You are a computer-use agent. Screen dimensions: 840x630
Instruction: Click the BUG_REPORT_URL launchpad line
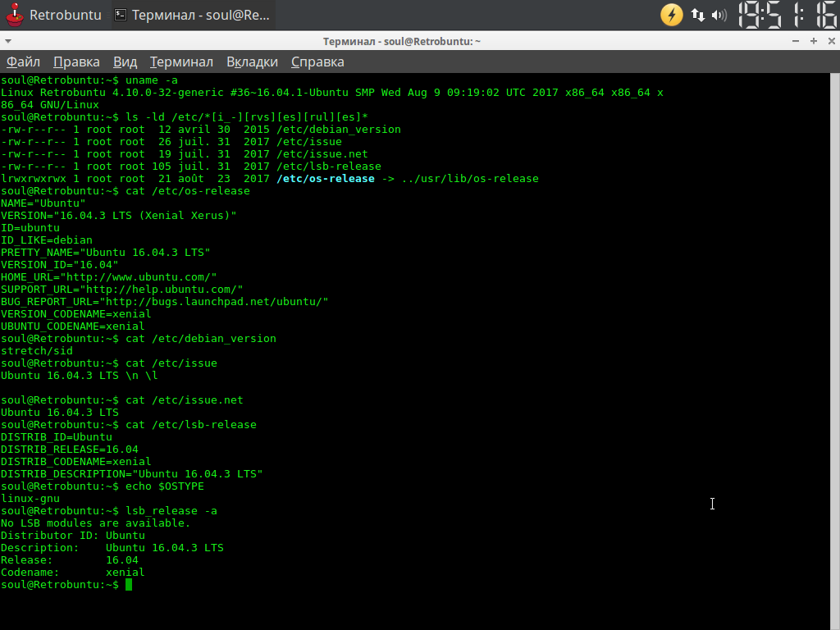point(164,302)
